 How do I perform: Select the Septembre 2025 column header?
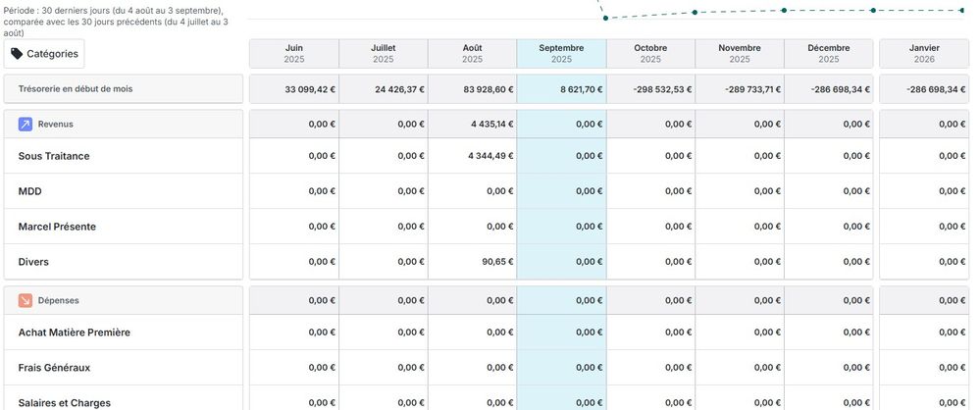561,53
